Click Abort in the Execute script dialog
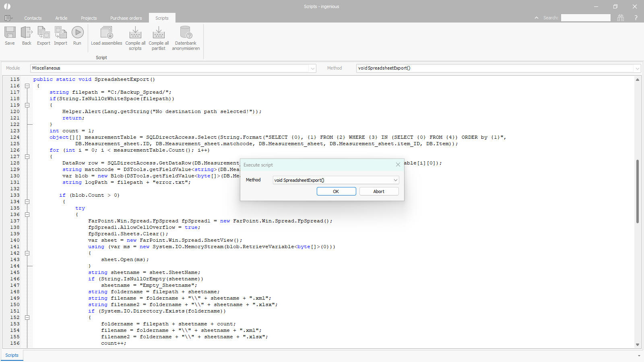The image size is (644, 362). (x=379, y=191)
